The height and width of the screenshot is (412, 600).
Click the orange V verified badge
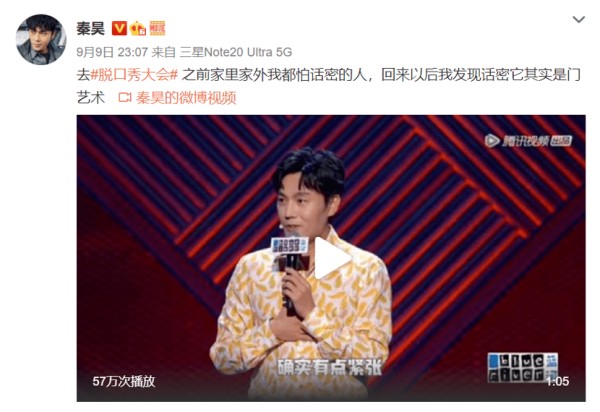tap(119, 28)
